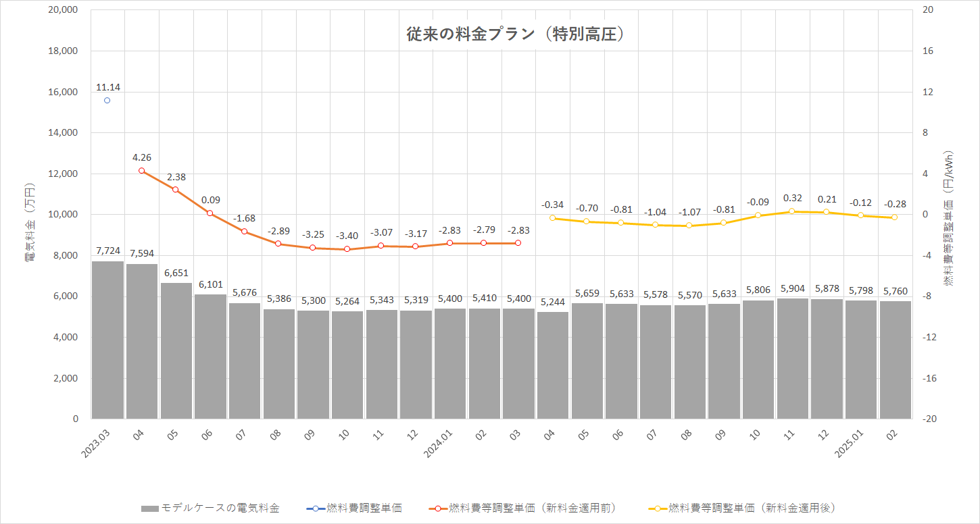
Task: Click the bar labeled 7,594
Action: [x=142, y=341]
